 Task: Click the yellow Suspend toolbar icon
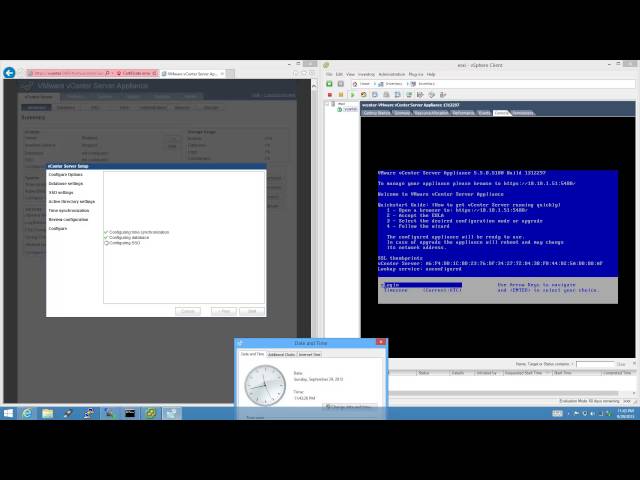tap(341, 95)
